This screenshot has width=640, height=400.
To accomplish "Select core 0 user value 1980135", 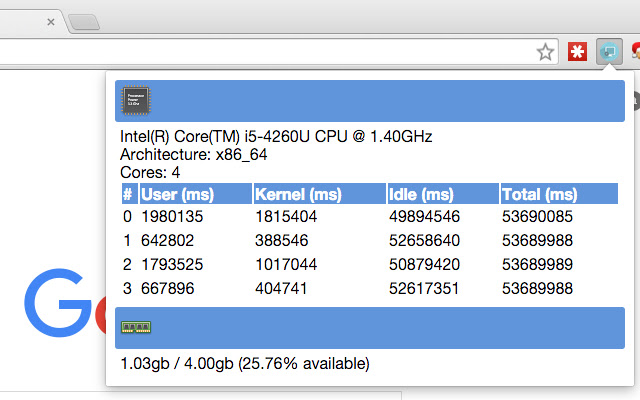I will pyautogui.click(x=172, y=216).
